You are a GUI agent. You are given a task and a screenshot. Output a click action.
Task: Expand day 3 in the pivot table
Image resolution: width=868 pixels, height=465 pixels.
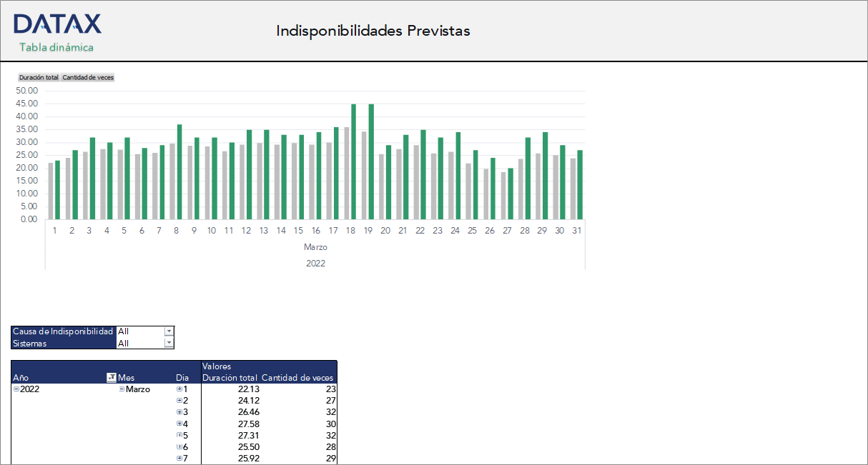179,412
